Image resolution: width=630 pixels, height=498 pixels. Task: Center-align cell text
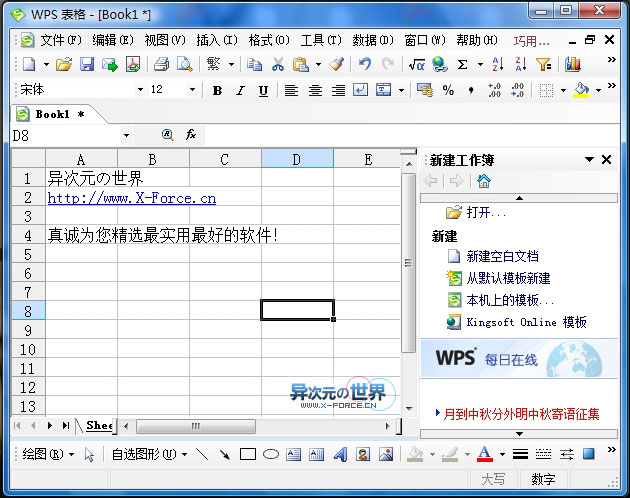point(315,90)
